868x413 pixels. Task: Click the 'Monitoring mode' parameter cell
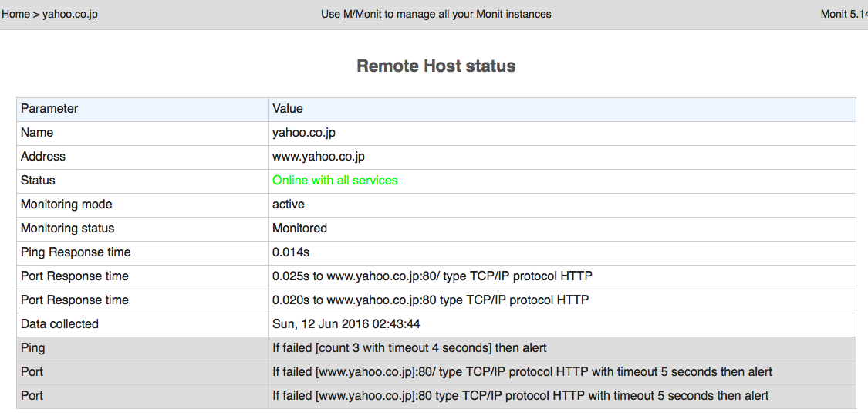142,205
